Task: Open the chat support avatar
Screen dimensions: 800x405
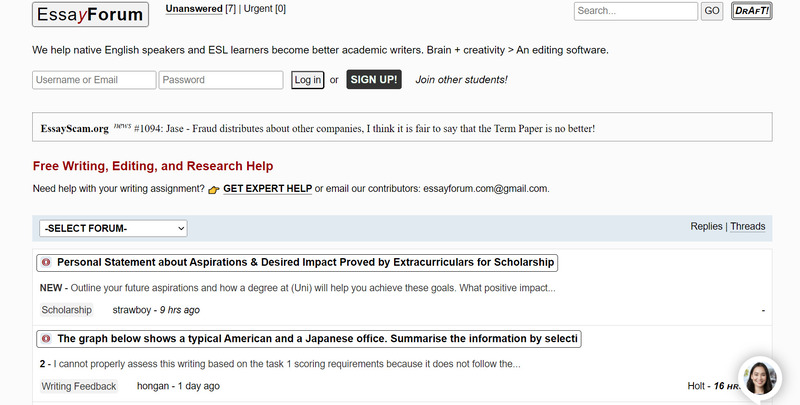Action: point(760,378)
